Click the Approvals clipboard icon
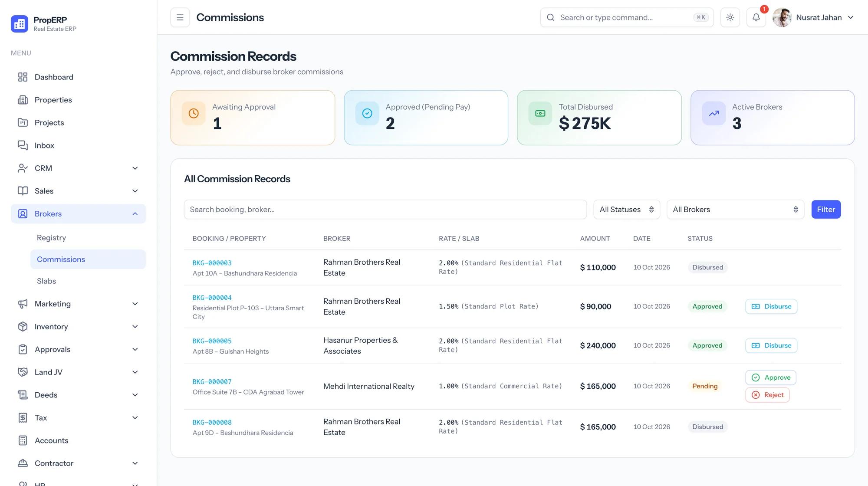 [x=23, y=349]
